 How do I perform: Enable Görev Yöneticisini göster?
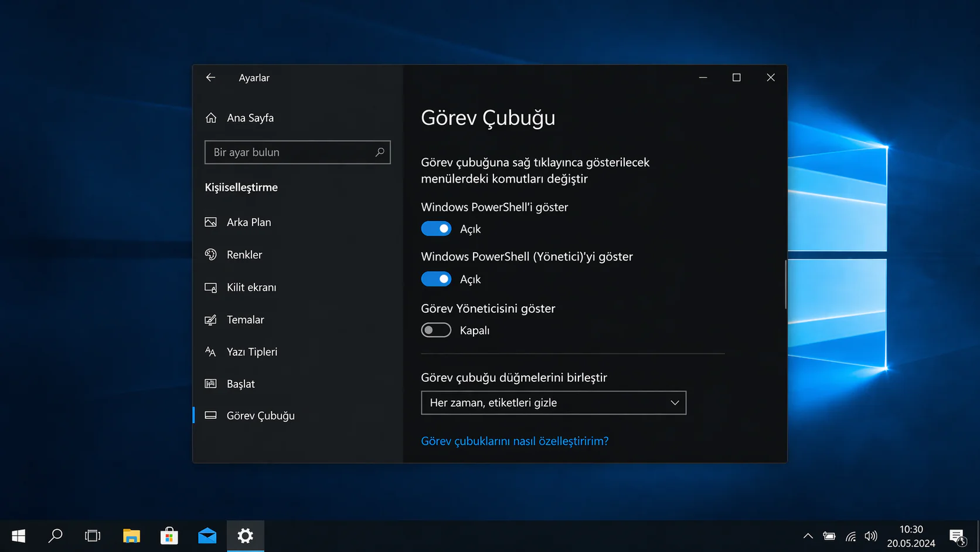[436, 330]
